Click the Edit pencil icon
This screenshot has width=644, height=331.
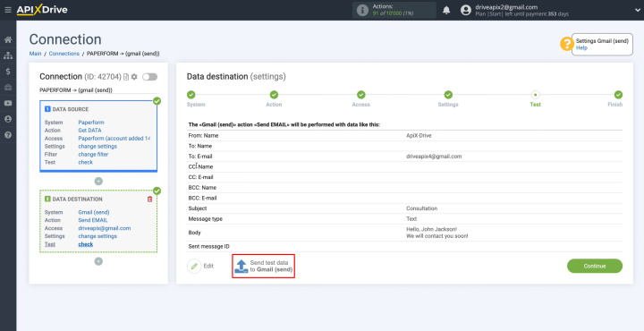tap(194, 266)
